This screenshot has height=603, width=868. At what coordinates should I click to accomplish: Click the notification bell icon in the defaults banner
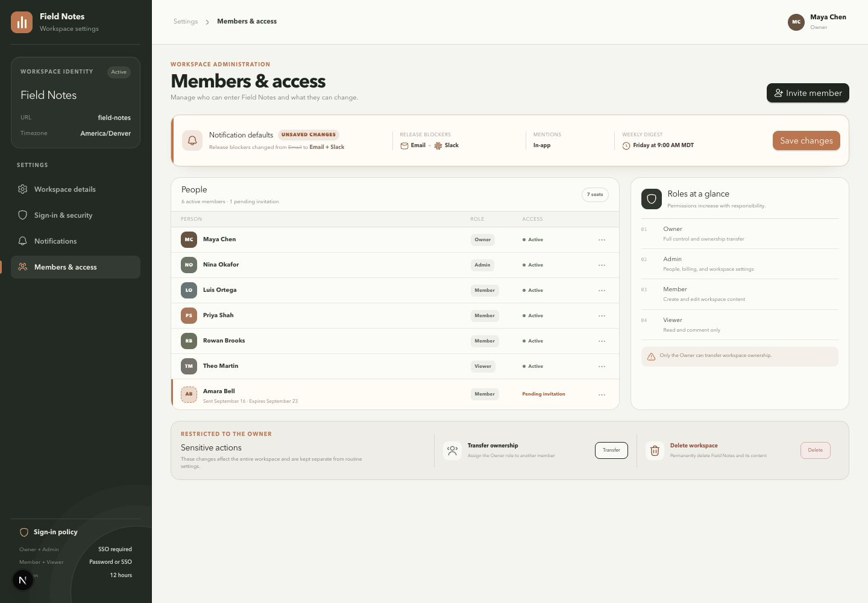[x=192, y=140]
